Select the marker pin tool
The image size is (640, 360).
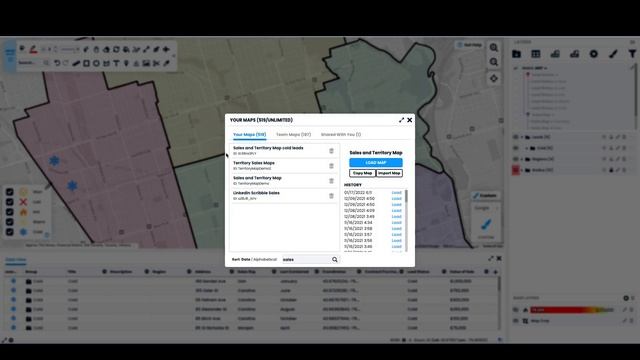126,63
